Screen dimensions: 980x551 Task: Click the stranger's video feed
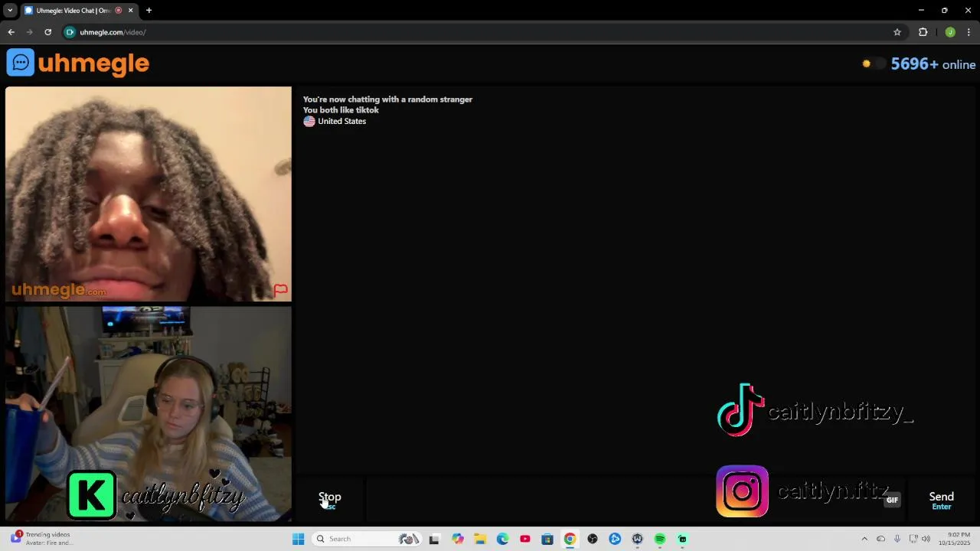tap(149, 194)
